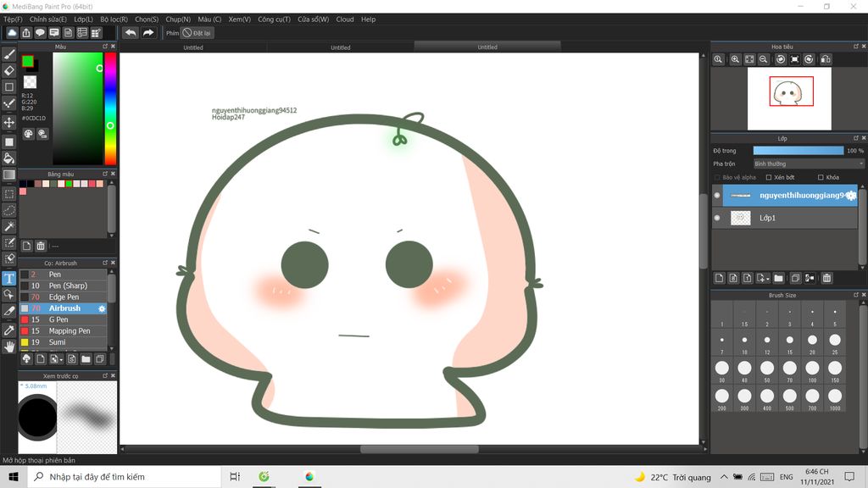Click the Đặt lại reset button
The width and height of the screenshot is (868, 488).
point(197,33)
